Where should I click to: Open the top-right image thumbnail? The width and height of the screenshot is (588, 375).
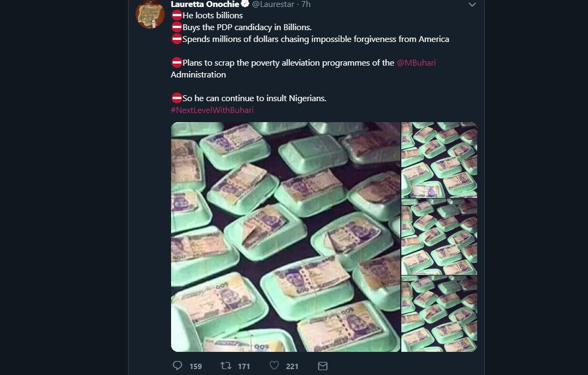439,160
